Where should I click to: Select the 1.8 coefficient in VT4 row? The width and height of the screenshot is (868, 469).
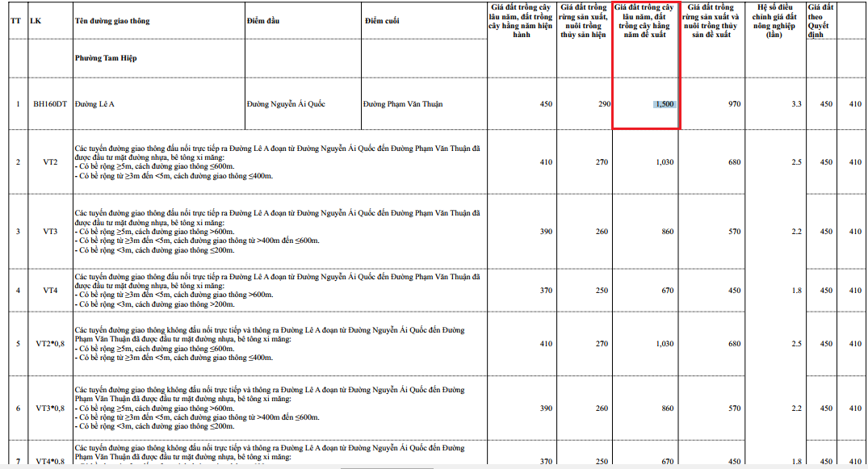pos(796,291)
